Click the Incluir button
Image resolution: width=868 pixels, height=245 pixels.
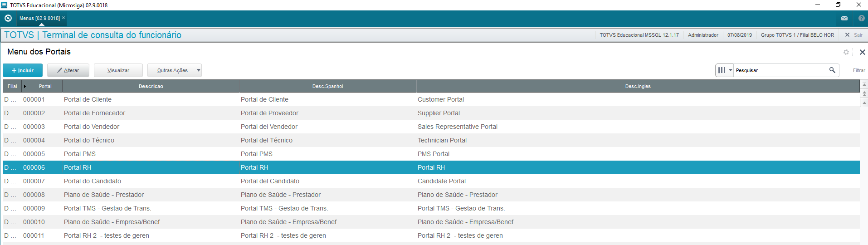coord(23,70)
